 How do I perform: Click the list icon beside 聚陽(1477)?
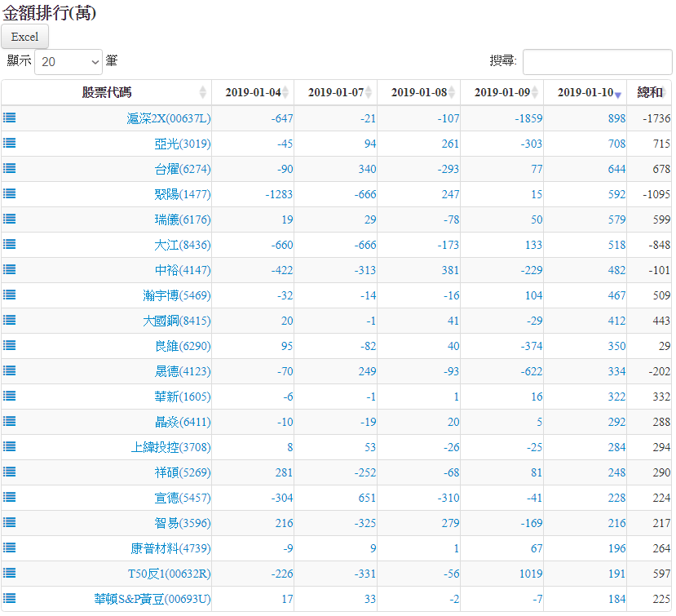(10, 193)
